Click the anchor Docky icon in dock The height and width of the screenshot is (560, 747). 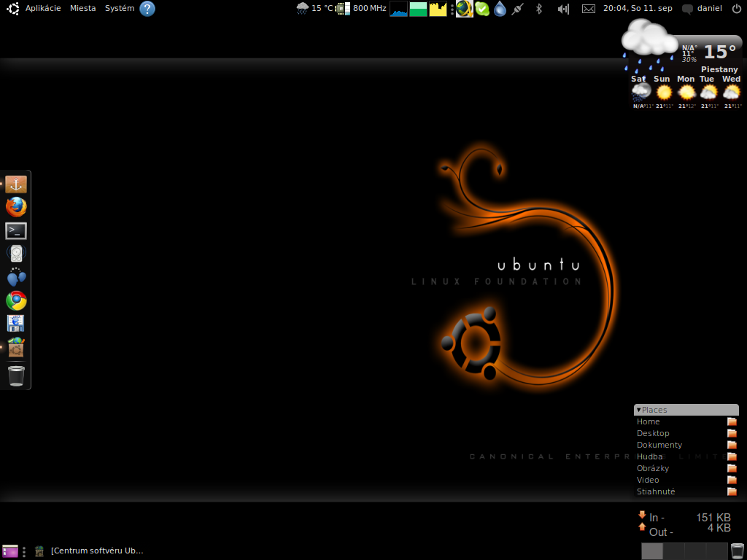[x=16, y=184]
